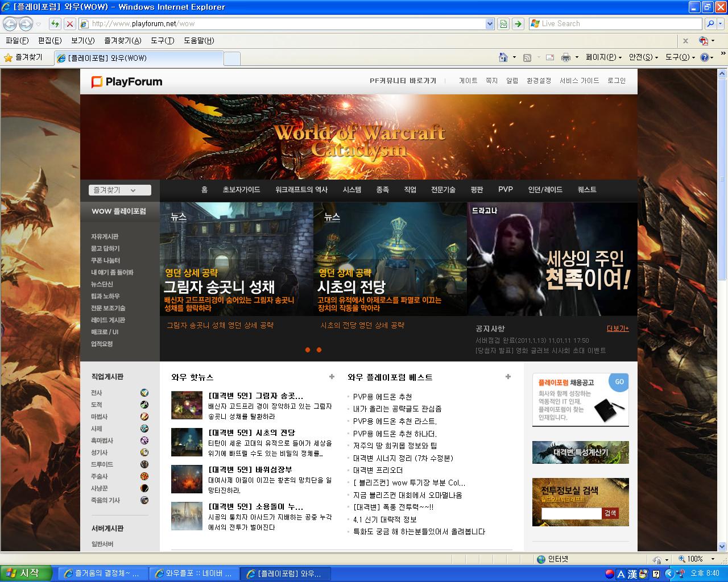Screen dimensions: 728x582
Task: Click the 전투정보실 검색 text field
Action: 571,513
